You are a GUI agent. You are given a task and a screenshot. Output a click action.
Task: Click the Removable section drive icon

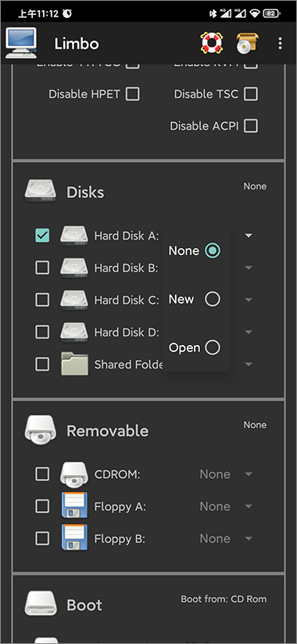pyautogui.click(x=40, y=430)
